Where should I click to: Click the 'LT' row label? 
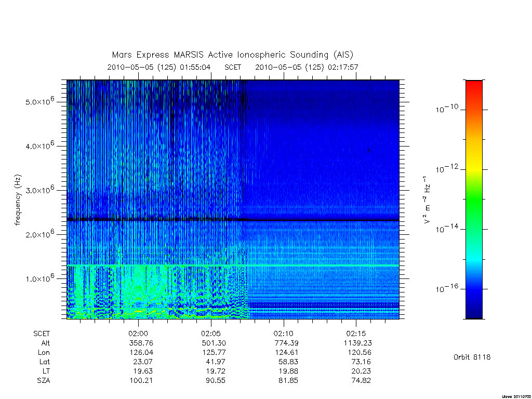click(x=46, y=371)
